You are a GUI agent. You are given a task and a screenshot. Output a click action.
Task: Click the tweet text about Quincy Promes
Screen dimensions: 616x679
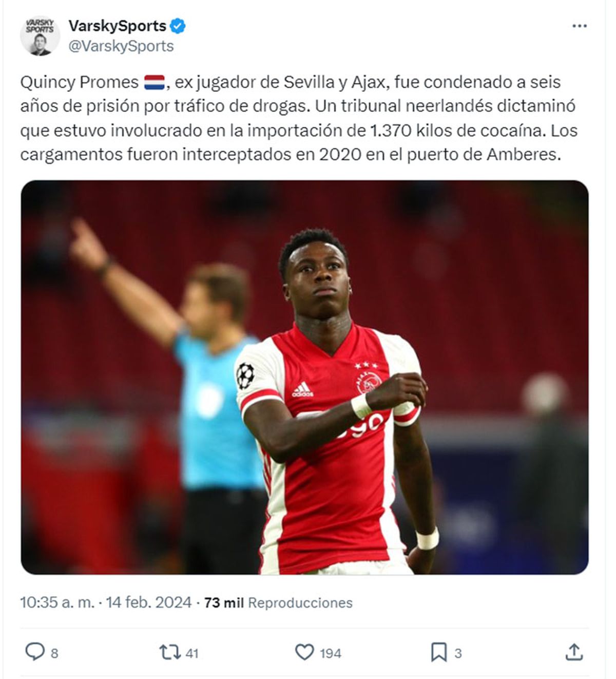[x=299, y=118]
